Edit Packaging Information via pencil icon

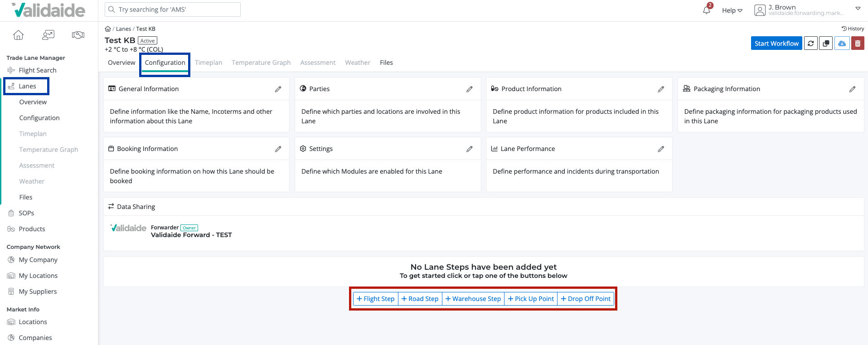coord(852,89)
